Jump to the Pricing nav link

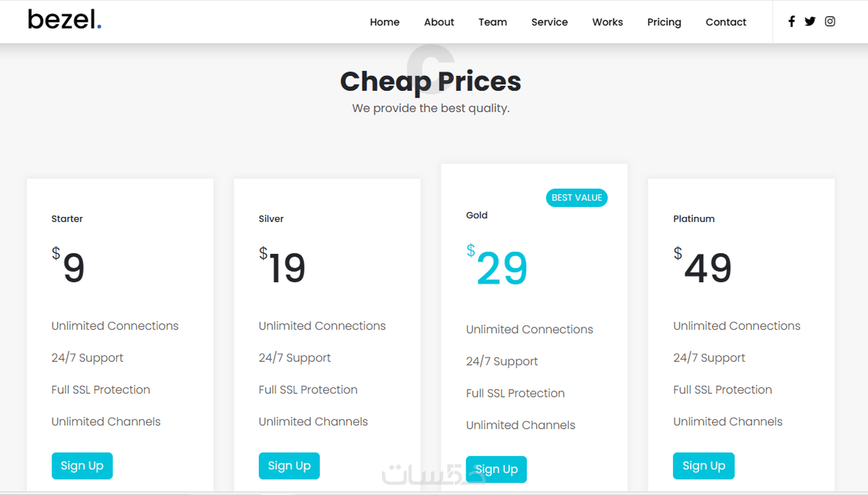click(664, 22)
